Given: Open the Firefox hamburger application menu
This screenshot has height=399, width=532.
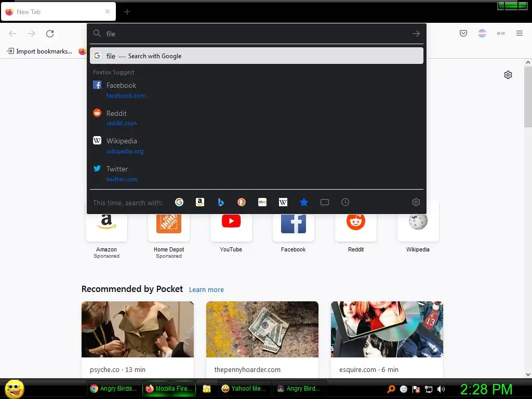Looking at the screenshot, I should click(x=520, y=33).
